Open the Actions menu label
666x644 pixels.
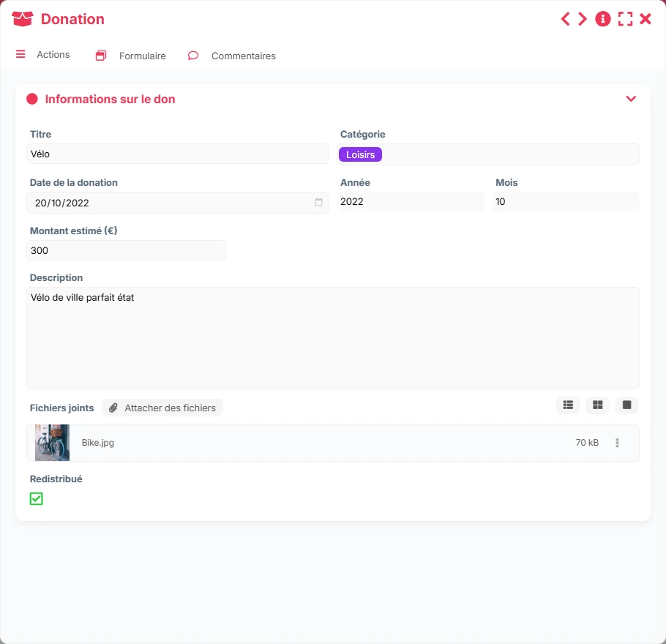pos(53,54)
